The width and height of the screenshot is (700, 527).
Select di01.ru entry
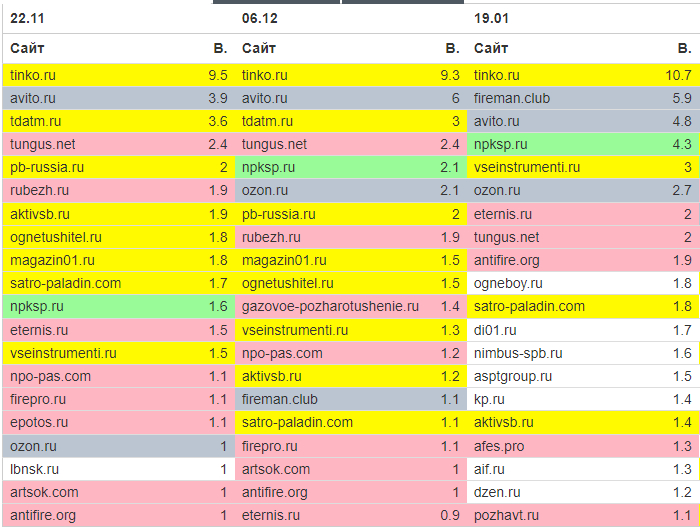point(495,330)
